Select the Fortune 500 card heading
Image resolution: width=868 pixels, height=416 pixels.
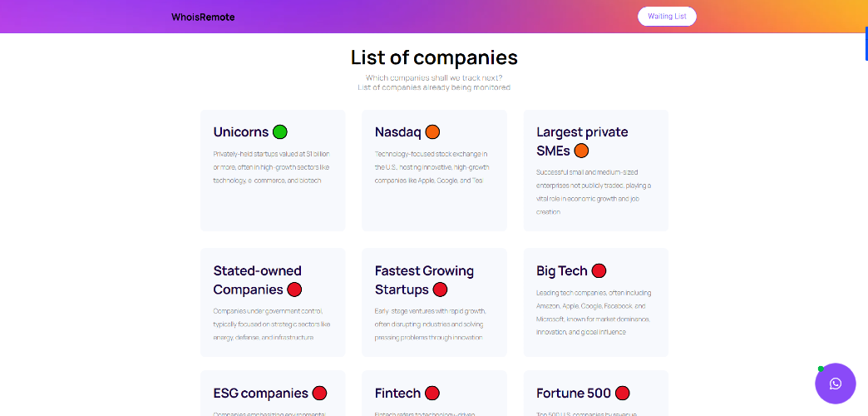tap(574, 394)
